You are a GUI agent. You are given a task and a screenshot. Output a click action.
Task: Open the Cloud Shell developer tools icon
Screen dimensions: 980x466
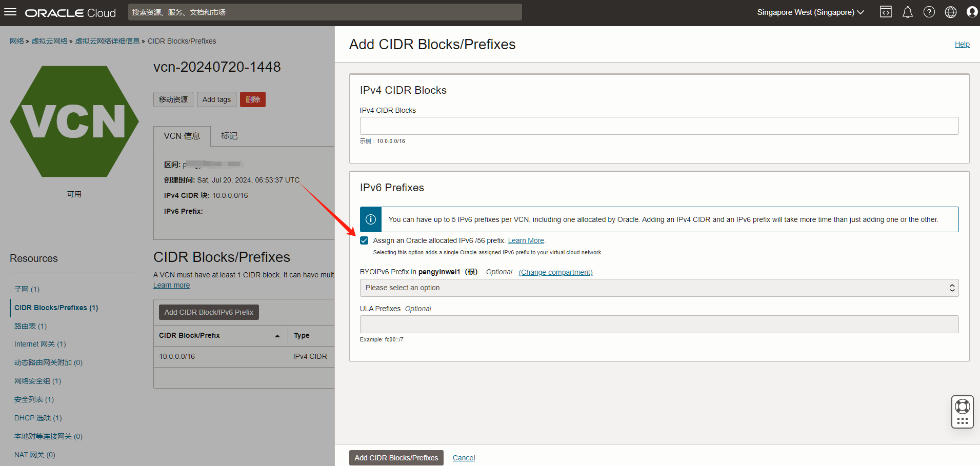(x=886, y=12)
